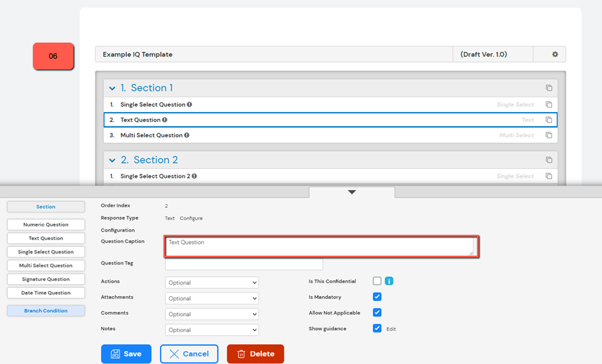
Task: Click info icon beside Multi Select Question
Action: click(187, 135)
